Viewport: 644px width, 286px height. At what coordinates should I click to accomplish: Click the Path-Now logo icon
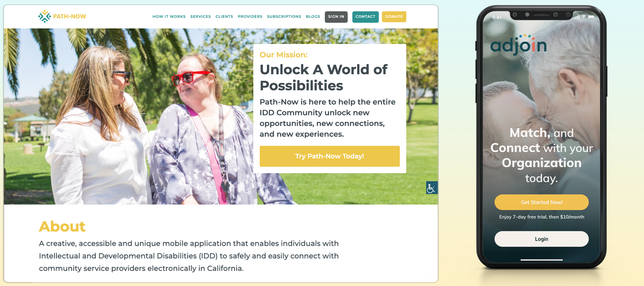(44, 16)
